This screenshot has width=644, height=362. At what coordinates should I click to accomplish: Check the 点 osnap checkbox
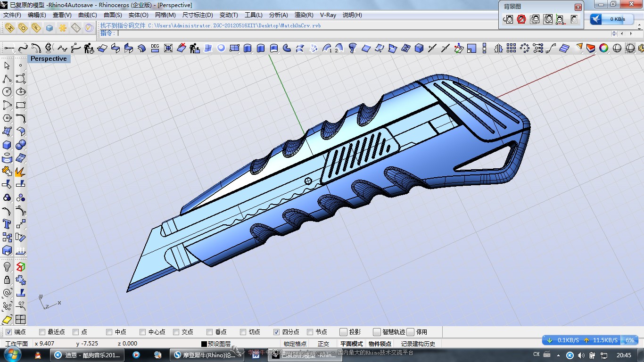(76, 332)
